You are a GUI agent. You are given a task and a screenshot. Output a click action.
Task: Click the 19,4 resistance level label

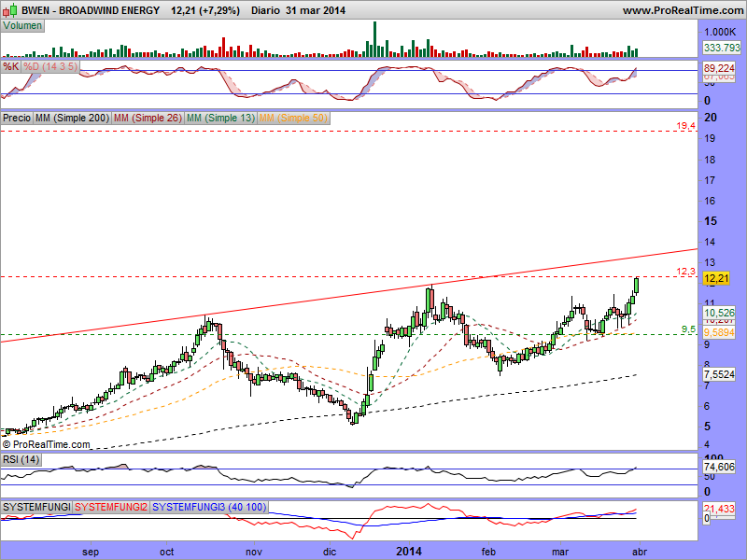(686, 126)
